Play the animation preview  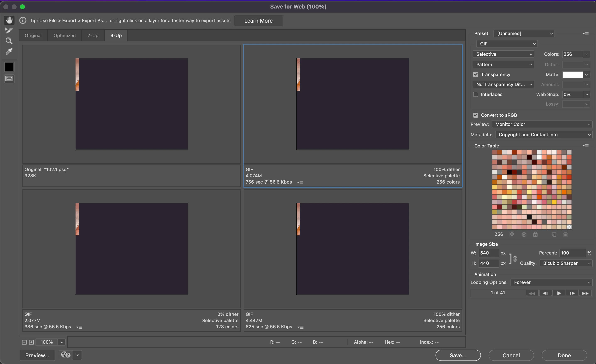[x=559, y=293]
